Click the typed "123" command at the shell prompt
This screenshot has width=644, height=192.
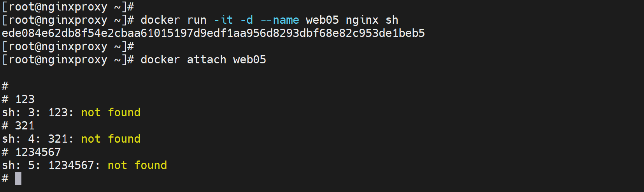tap(25, 99)
